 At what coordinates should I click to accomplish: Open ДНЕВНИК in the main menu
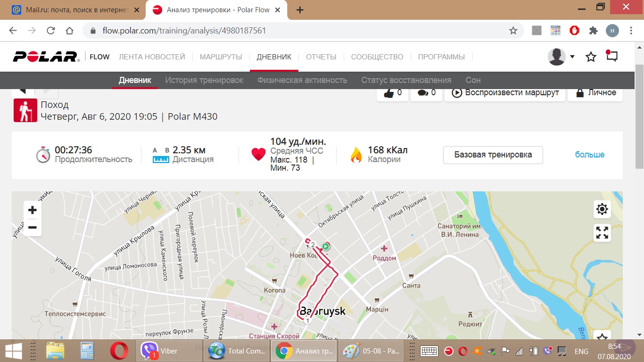(x=274, y=57)
